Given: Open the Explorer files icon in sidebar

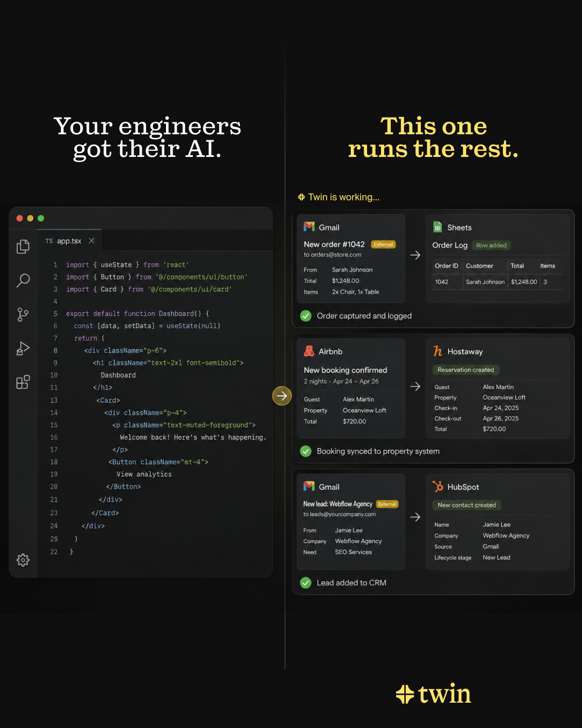Looking at the screenshot, I should [23, 246].
